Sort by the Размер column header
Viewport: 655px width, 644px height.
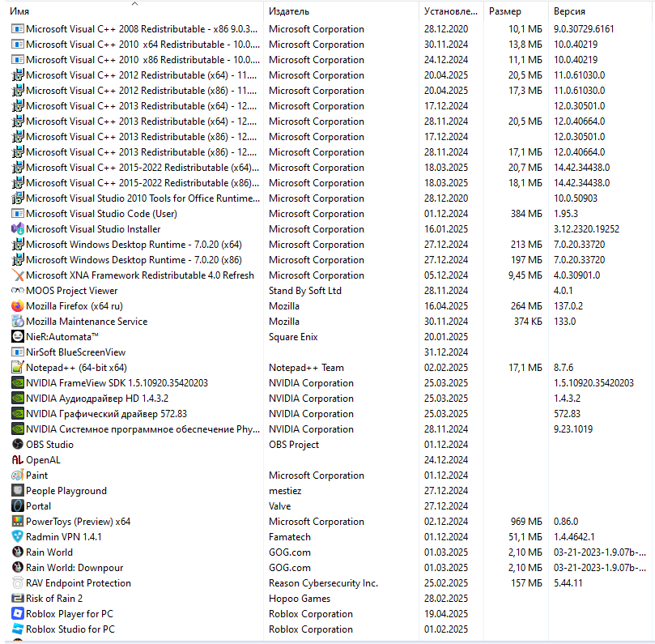516,11
